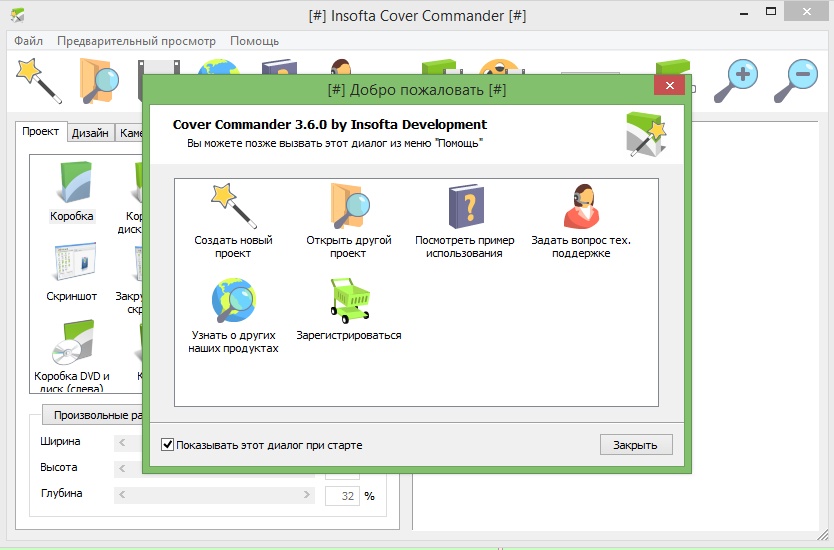Click the zoom out magnifier toolbar icon

pos(796,81)
